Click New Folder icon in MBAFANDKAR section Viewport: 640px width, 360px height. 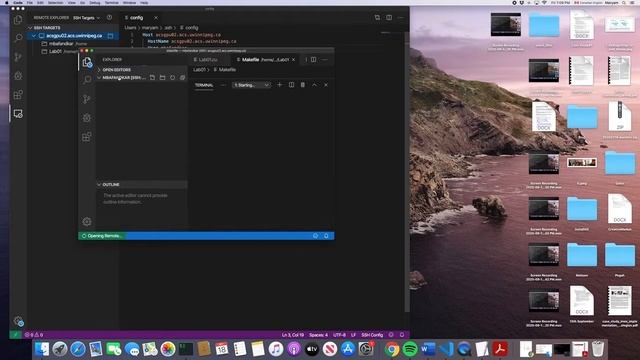pyautogui.click(x=162, y=78)
